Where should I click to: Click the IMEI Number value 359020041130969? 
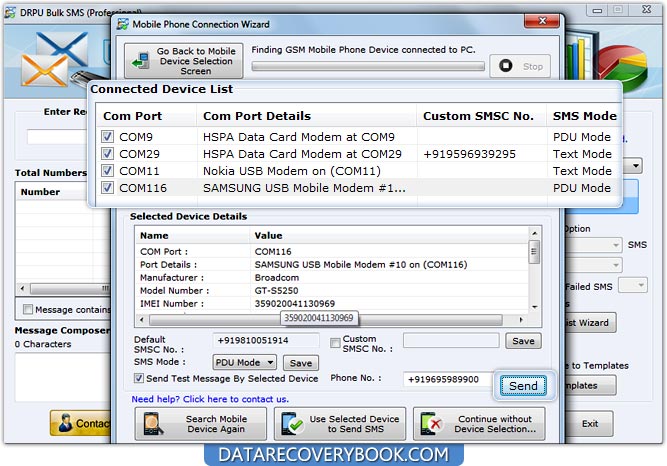click(x=294, y=303)
